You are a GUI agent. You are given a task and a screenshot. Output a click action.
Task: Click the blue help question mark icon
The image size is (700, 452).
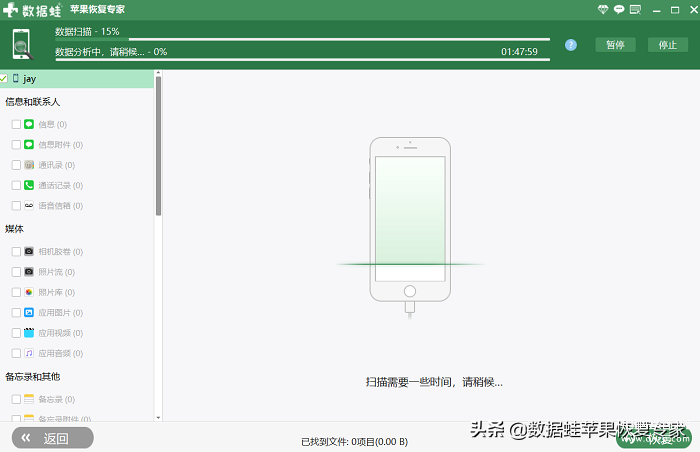[571, 45]
